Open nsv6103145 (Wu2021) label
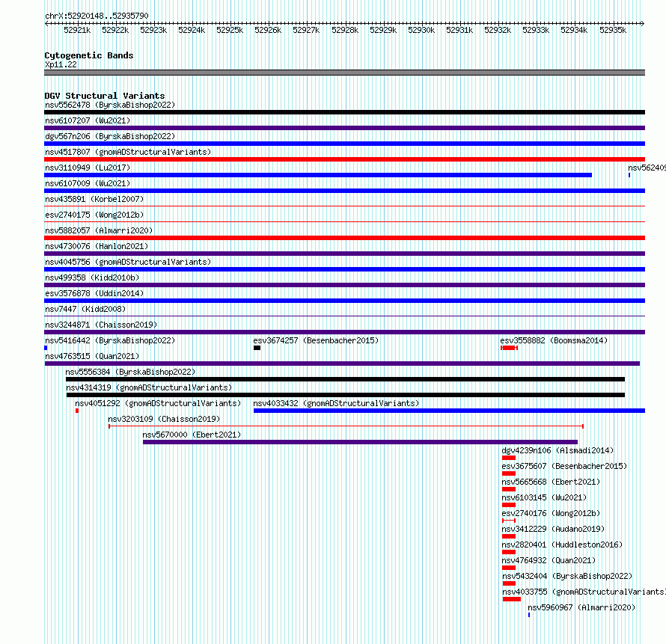666x644 pixels. click(x=544, y=497)
